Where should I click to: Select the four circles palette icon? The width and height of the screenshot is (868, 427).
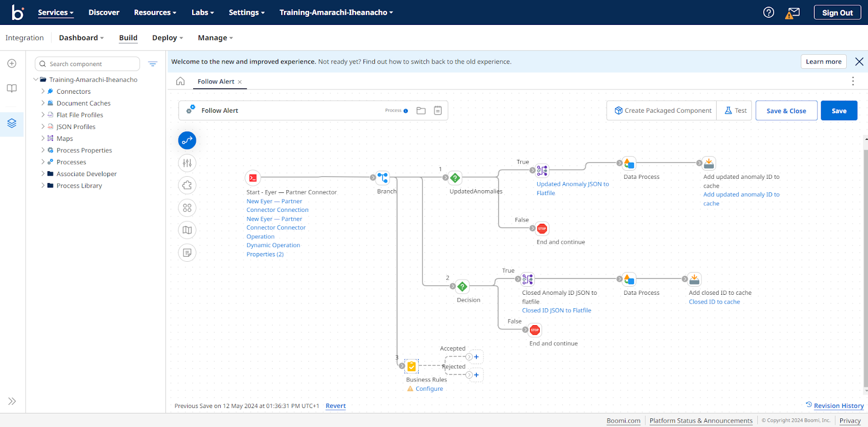pos(187,208)
